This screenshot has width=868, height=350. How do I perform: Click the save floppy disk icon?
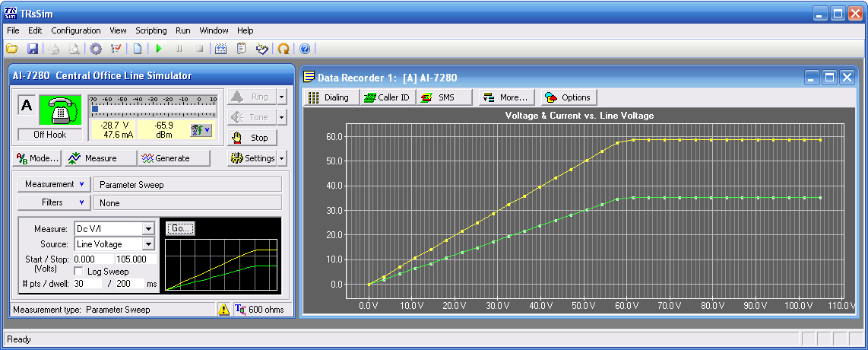tap(32, 49)
